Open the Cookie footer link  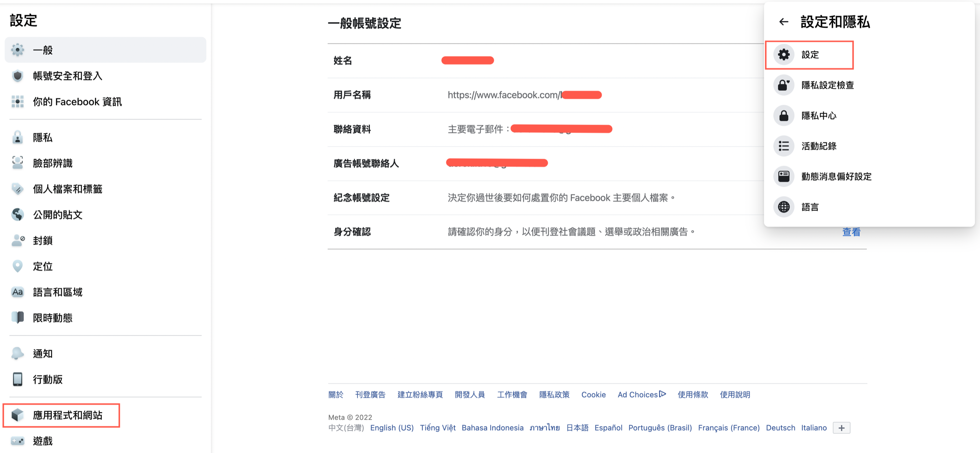593,394
